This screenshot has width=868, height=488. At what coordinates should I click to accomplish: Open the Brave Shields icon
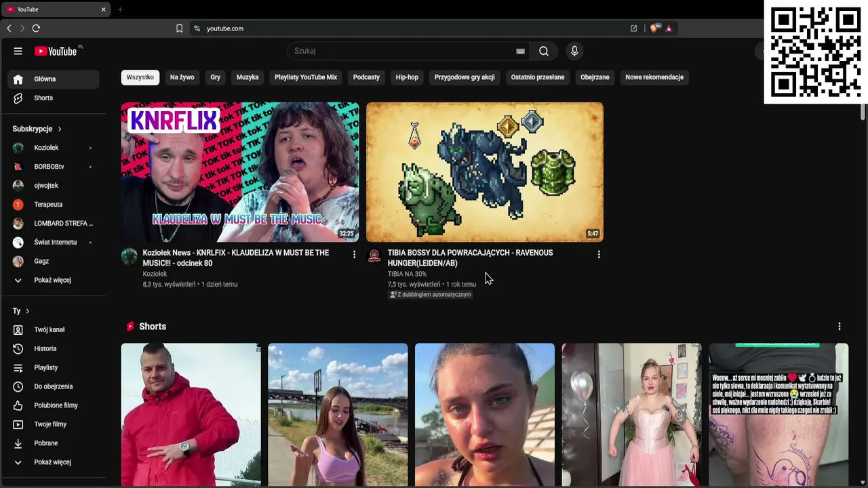(654, 28)
